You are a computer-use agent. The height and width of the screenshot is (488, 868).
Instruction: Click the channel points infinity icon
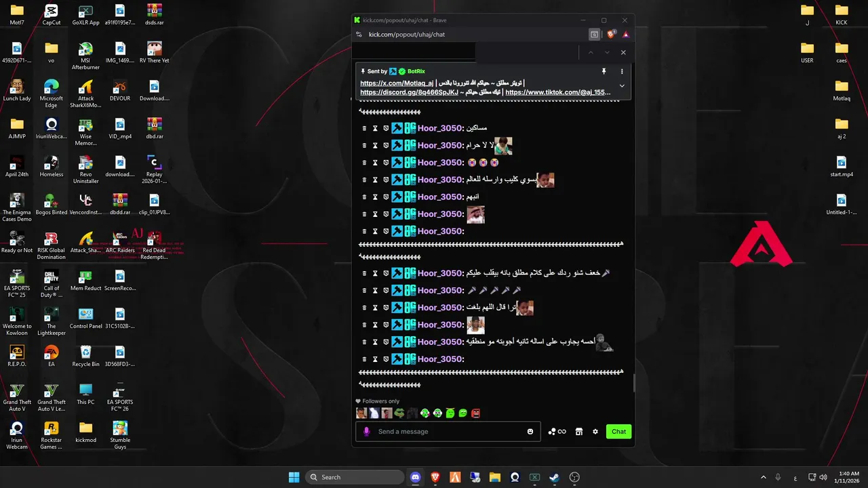557,432
